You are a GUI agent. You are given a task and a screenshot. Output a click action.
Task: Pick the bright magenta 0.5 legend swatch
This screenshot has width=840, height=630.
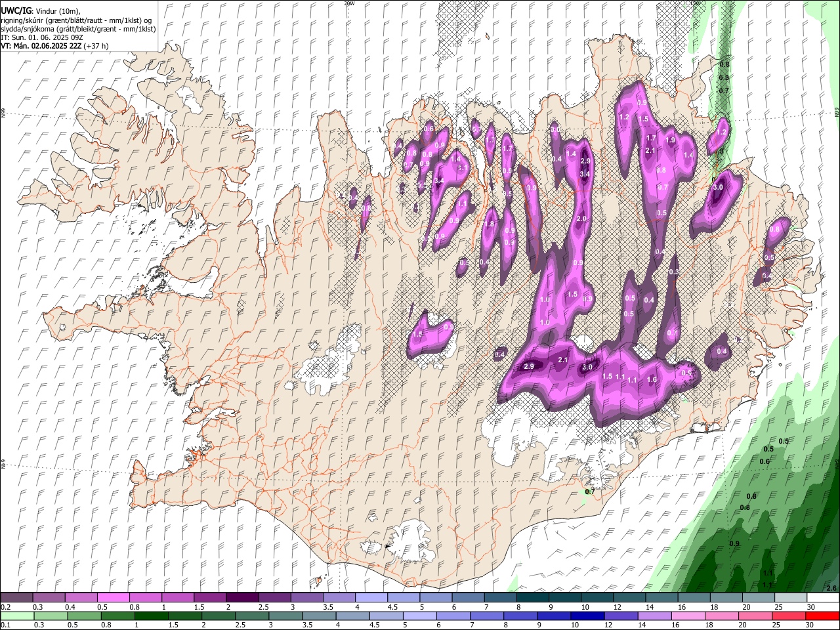point(114,597)
